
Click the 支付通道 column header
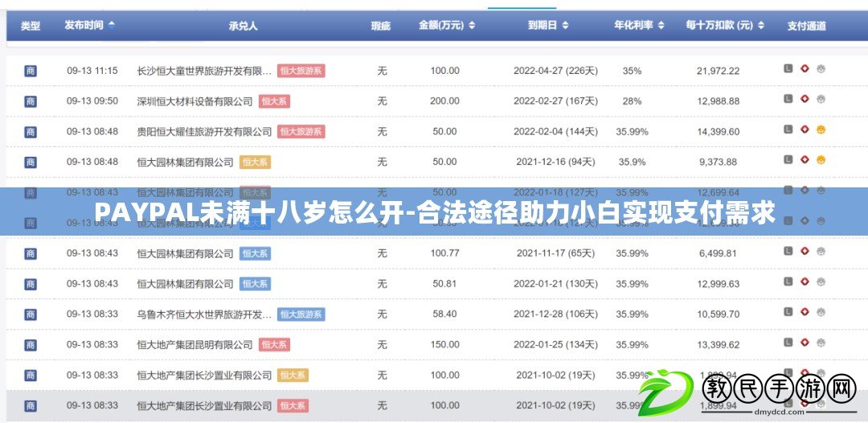(x=807, y=26)
